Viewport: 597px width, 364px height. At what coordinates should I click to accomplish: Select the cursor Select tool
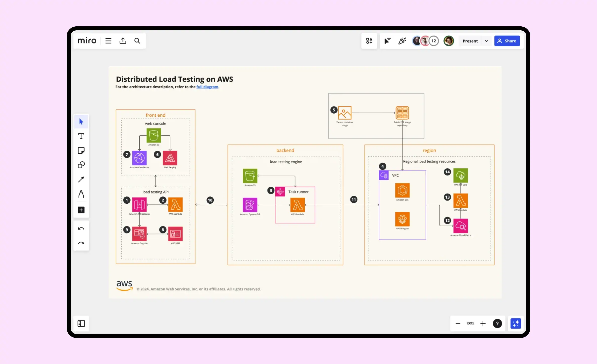[81, 122]
